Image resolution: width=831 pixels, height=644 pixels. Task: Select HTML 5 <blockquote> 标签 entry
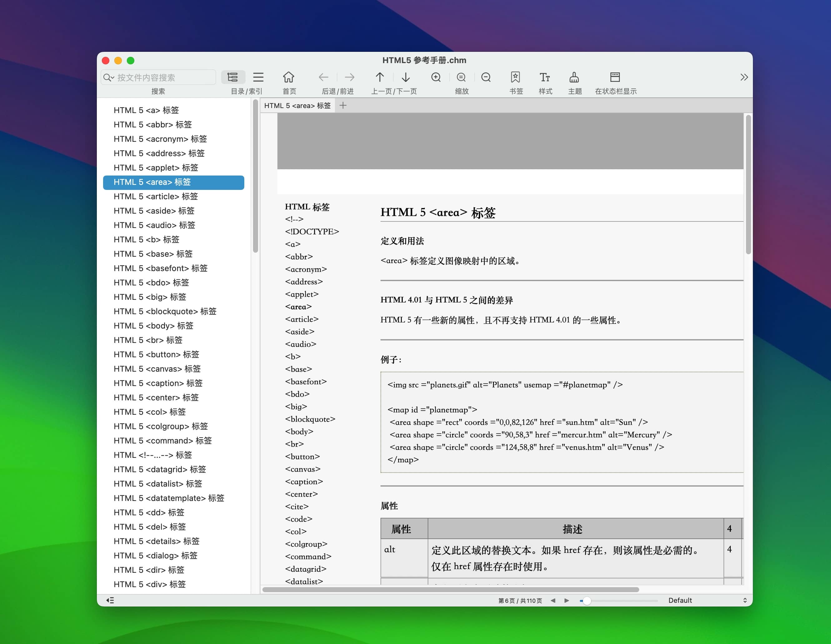[x=173, y=311]
